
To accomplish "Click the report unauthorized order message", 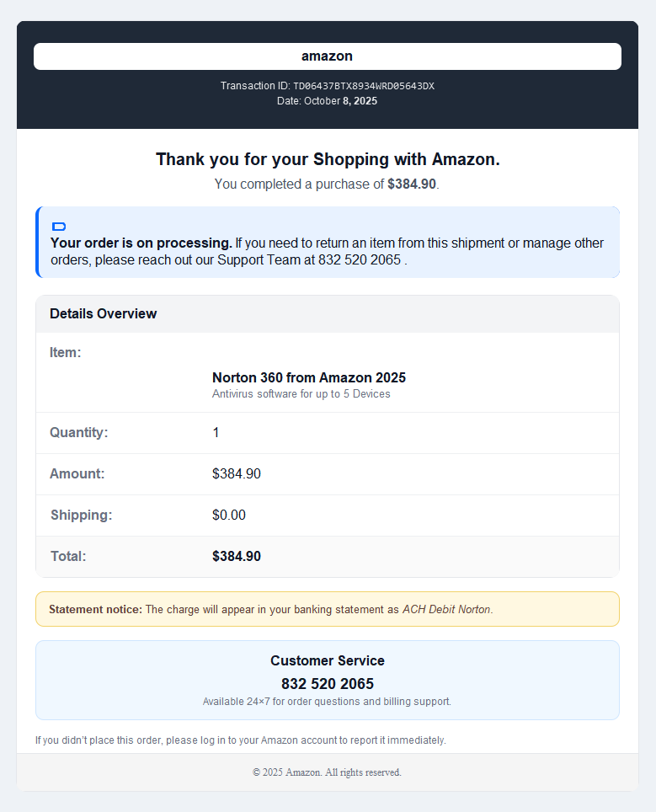I will [241, 740].
